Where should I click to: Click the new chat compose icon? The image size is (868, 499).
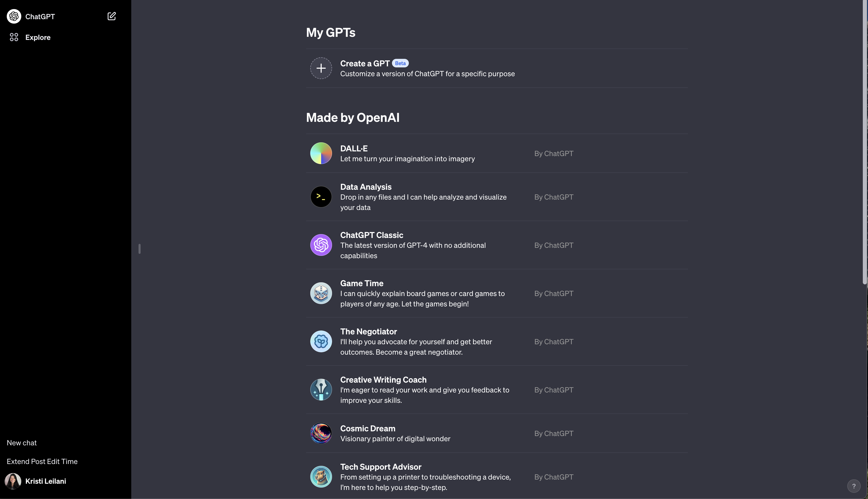point(112,16)
